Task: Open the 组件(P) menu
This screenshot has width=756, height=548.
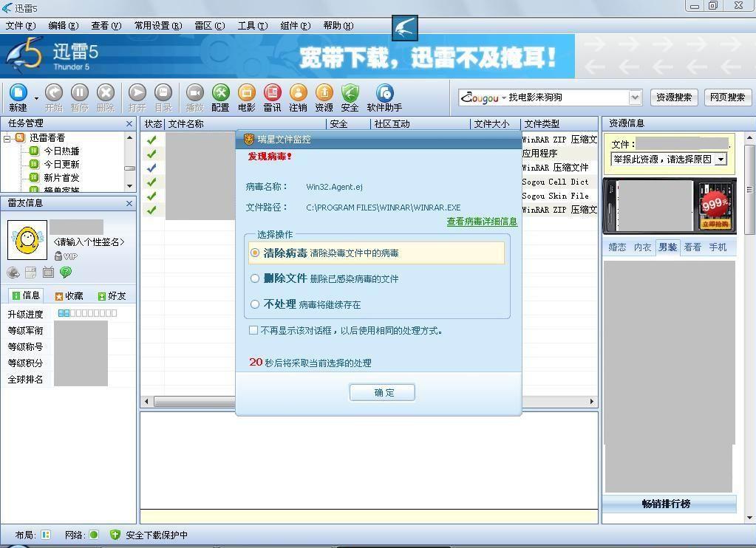Action: tap(296, 26)
